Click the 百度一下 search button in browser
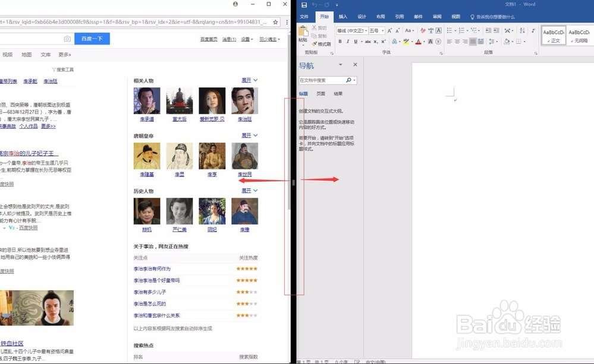The image size is (594, 364). [92, 39]
